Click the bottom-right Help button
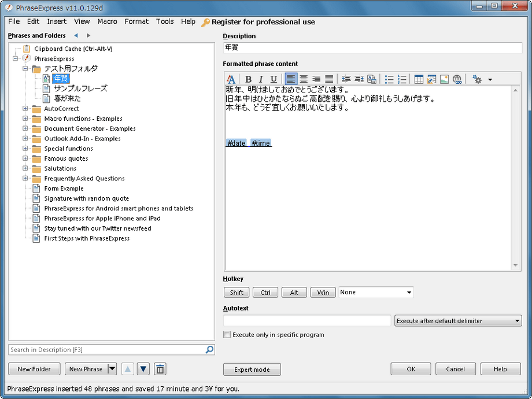The height and width of the screenshot is (399, 532). pyautogui.click(x=500, y=369)
